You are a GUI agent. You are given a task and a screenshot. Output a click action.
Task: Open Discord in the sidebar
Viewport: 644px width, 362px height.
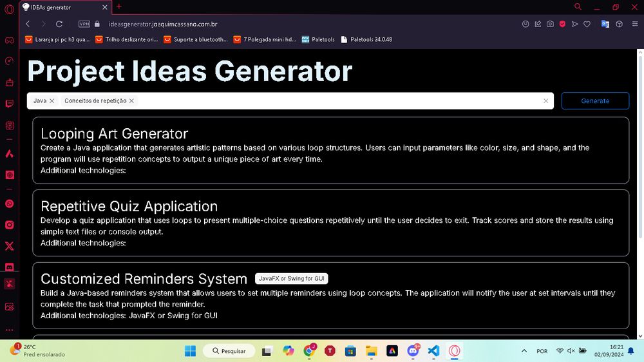[x=9, y=267]
